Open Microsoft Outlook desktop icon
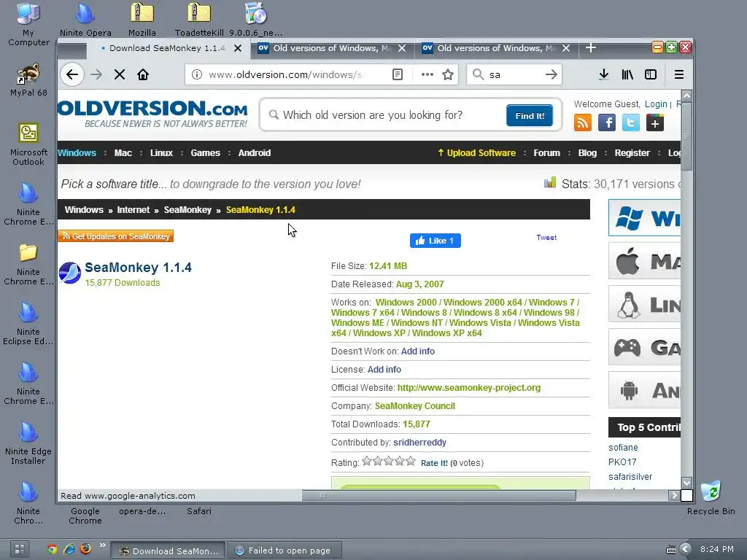747x560 pixels. point(28,144)
